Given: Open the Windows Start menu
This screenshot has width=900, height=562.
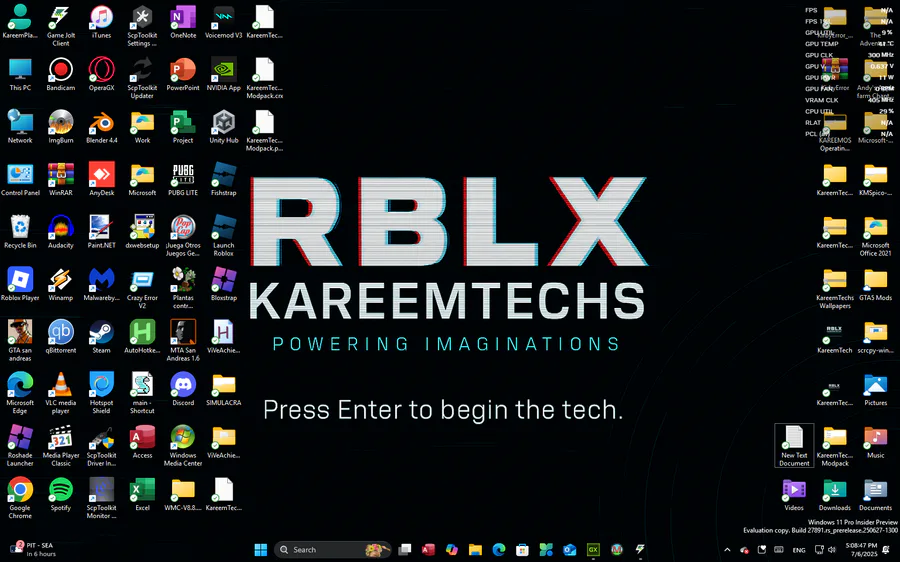Looking at the screenshot, I should pos(261,549).
